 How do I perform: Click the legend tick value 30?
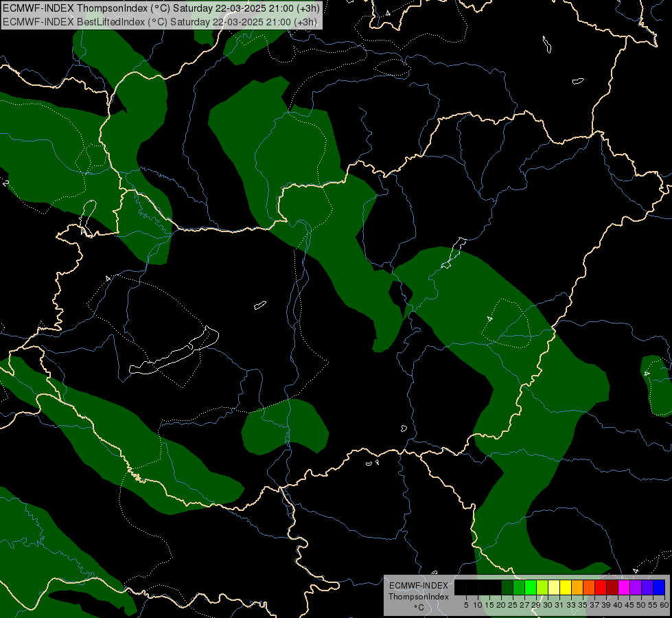[x=548, y=605]
